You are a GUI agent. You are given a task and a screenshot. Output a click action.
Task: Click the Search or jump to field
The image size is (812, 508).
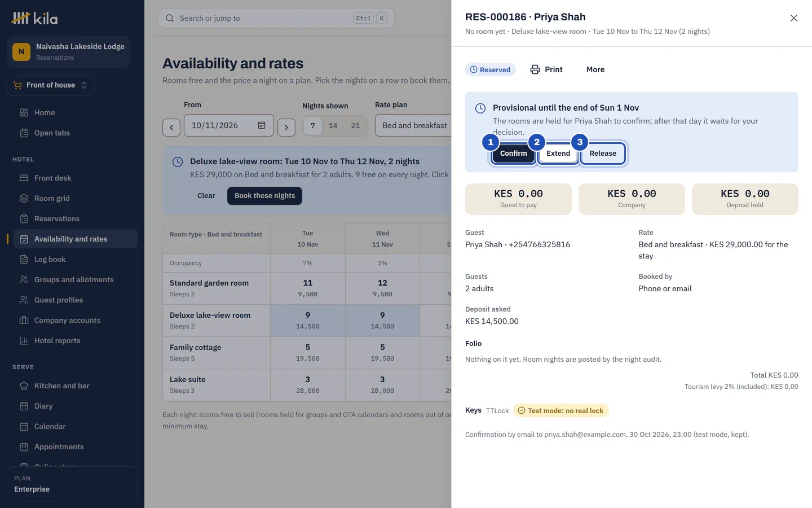[276, 18]
